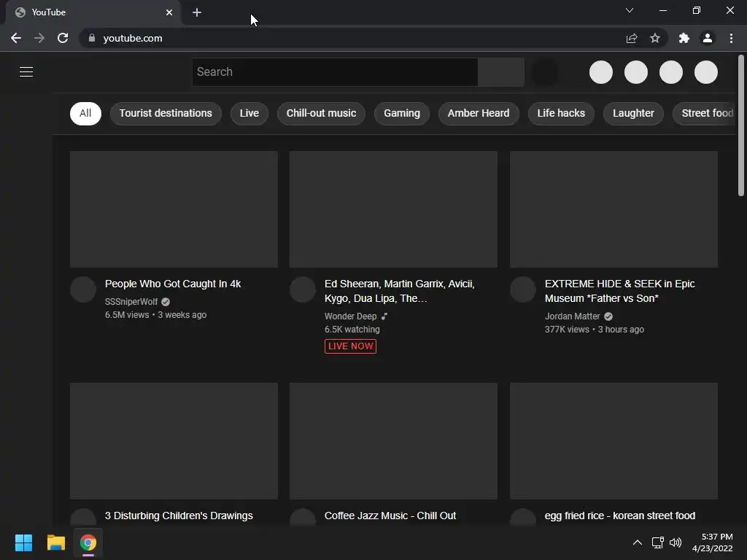Open the EXTREME HIDE & SEEK video thumbnail

click(614, 209)
